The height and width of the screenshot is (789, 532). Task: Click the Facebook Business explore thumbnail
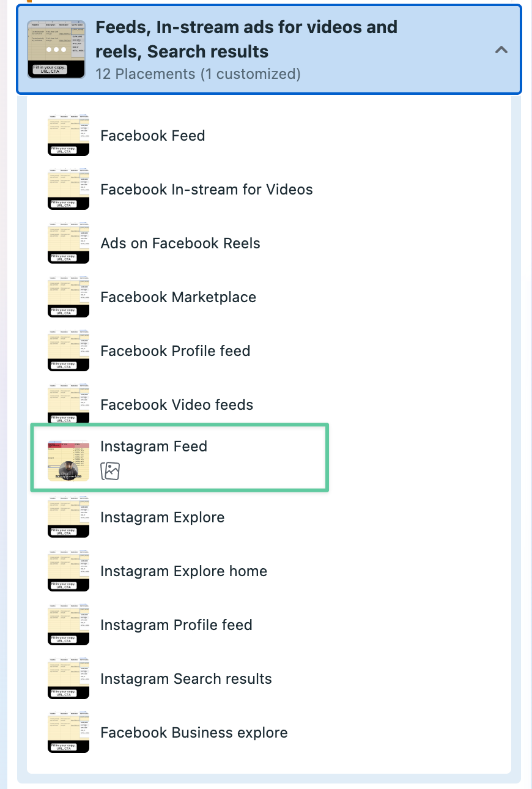pos(68,732)
